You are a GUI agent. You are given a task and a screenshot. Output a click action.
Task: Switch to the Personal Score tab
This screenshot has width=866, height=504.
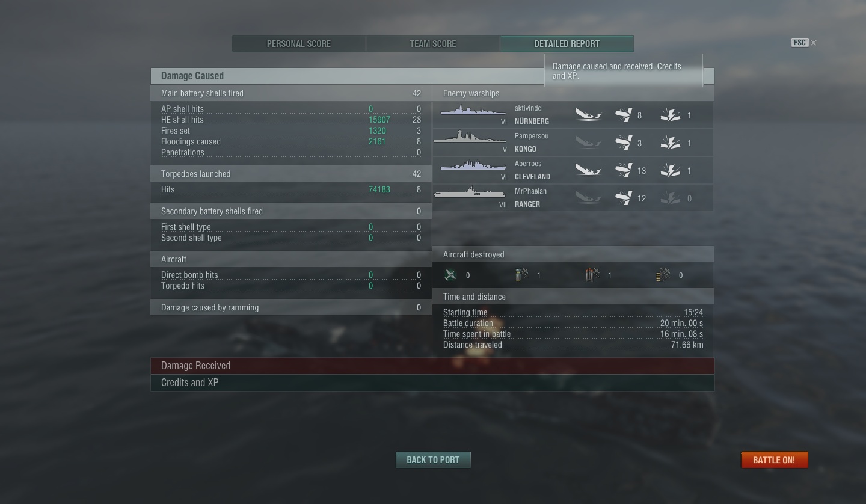(299, 43)
